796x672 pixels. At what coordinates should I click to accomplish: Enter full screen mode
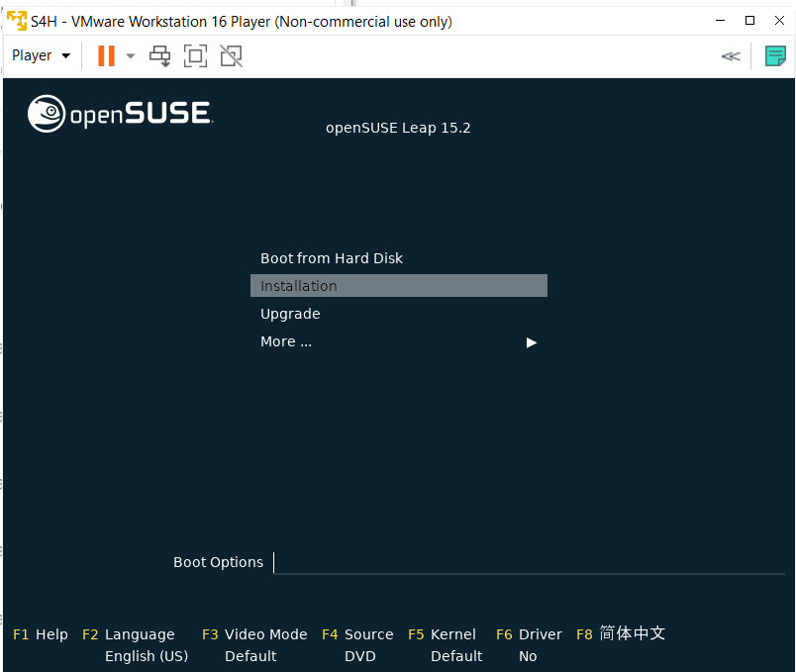tap(195, 55)
